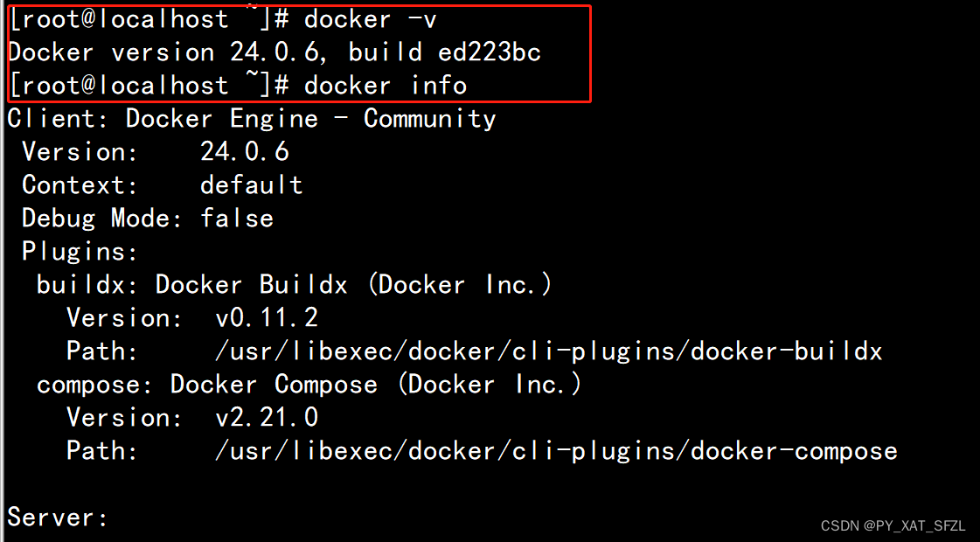This screenshot has height=542, width=980.
Task: Click the word "Community" in Client line
Action: 430,119
